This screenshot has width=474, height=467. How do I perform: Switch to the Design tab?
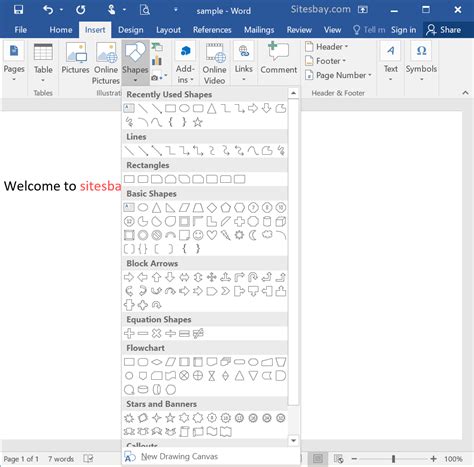(x=131, y=30)
